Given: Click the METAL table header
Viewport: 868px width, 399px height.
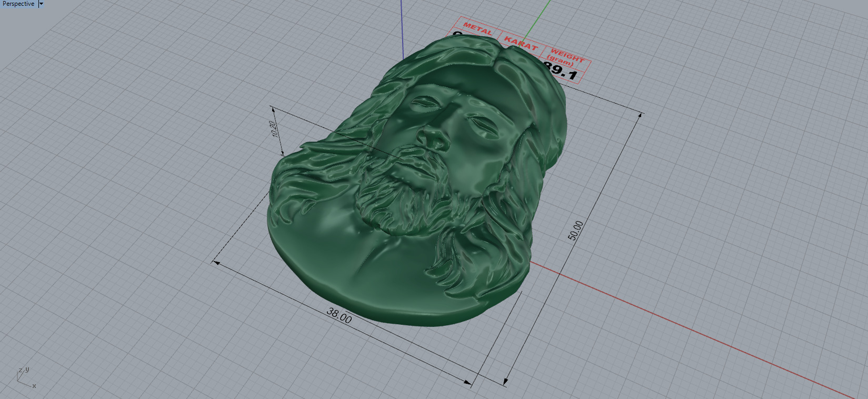Looking at the screenshot, I should click(477, 28).
